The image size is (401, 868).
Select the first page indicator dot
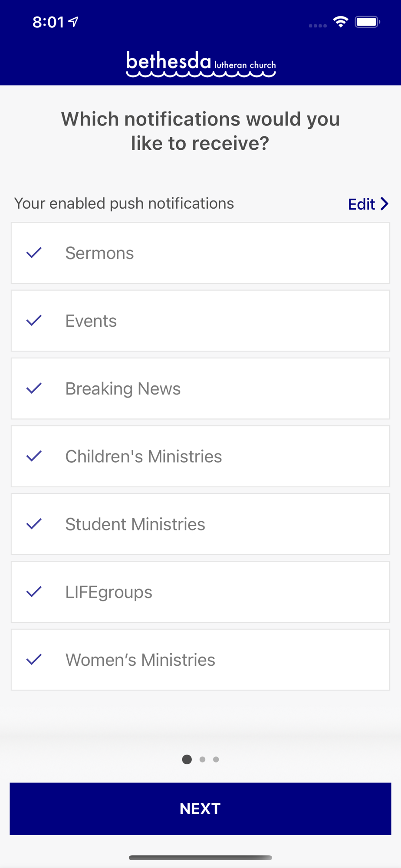point(187,759)
